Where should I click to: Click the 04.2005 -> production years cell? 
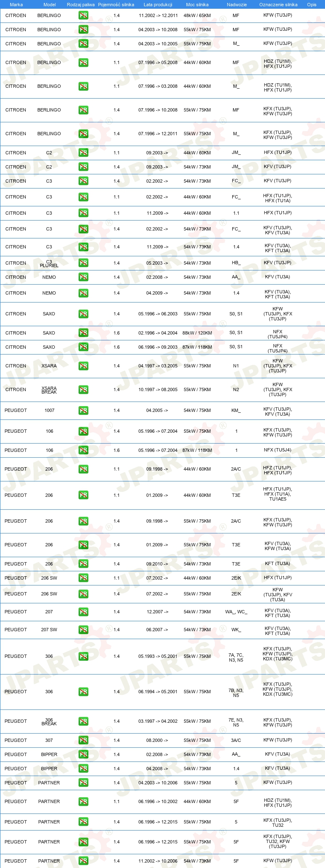(x=157, y=410)
